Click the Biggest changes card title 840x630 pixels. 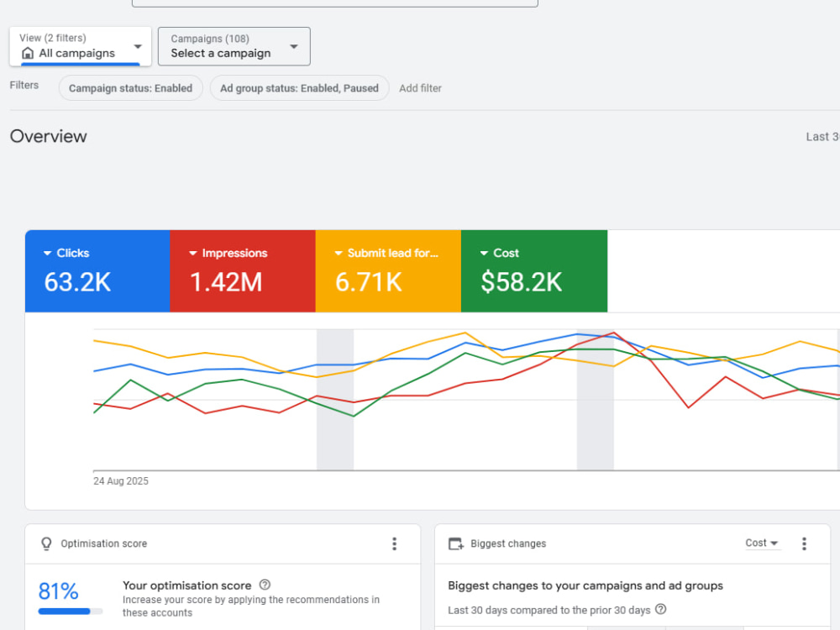pyautogui.click(x=508, y=543)
